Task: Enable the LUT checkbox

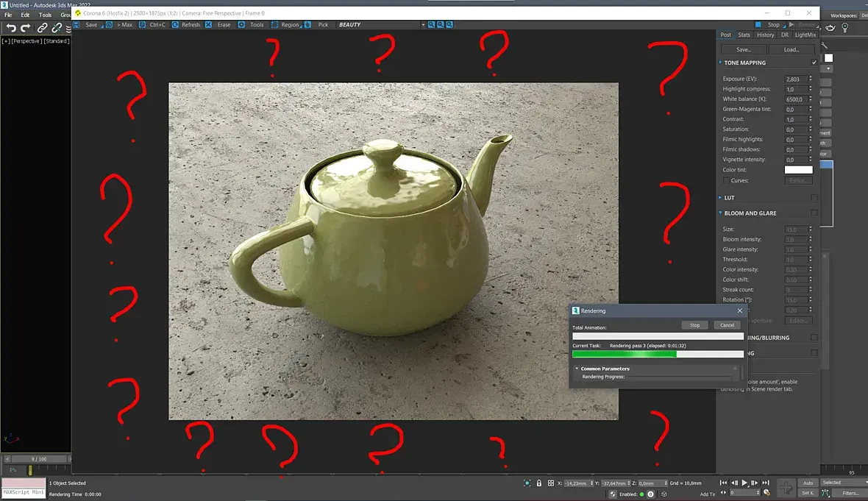Action: [x=814, y=198]
